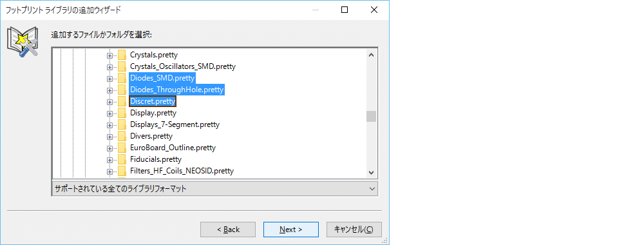Expand the Discret.pretty tree node
The height and width of the screenshot is (245, 644).
(x=109, y=101)
